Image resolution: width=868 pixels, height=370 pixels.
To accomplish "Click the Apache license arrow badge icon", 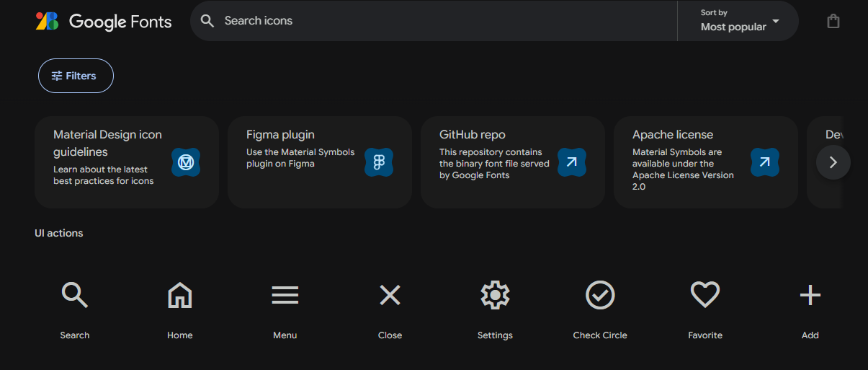I will (765, 163).
